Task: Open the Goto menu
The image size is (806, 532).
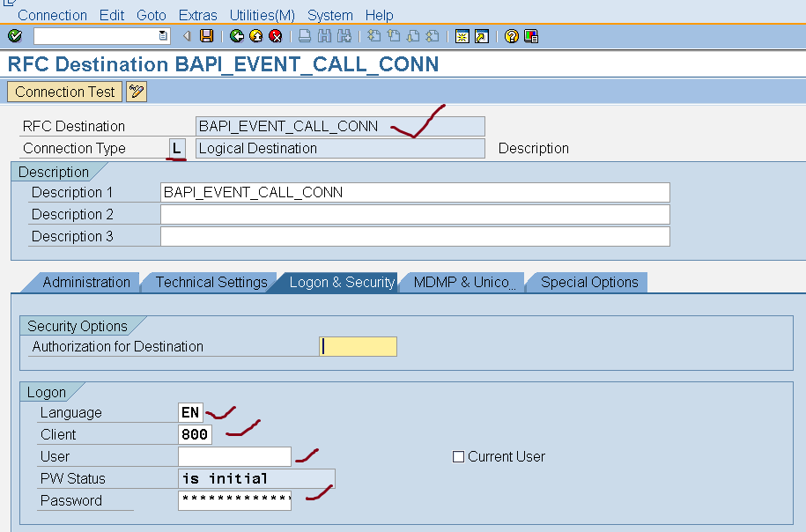Action: (152, 15)
